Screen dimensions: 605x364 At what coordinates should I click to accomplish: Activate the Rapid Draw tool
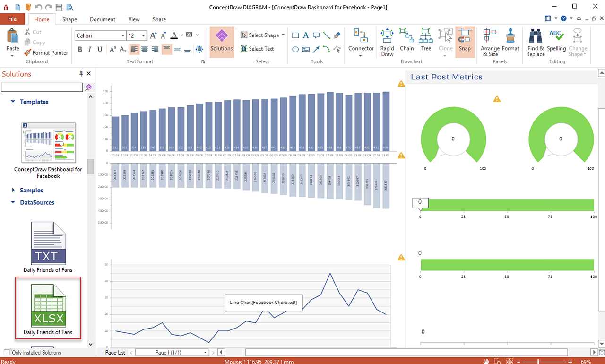coord(387,41)
